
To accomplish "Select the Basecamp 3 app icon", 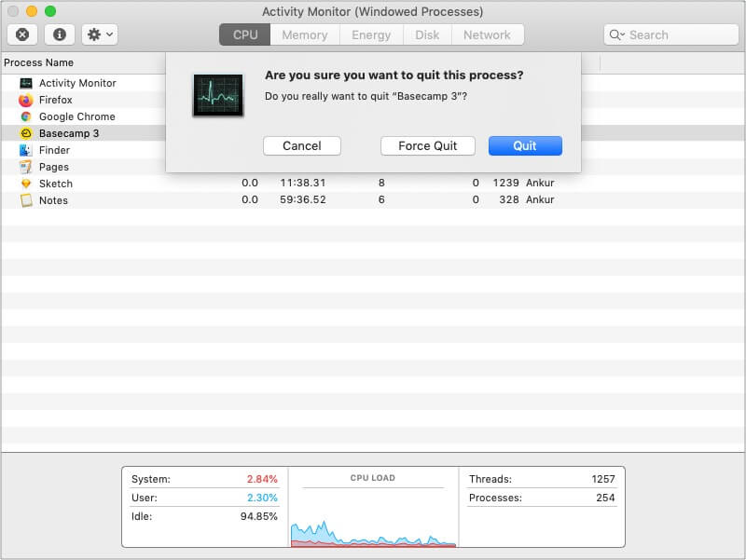I will pyautogui.click(x=25, y=133).
